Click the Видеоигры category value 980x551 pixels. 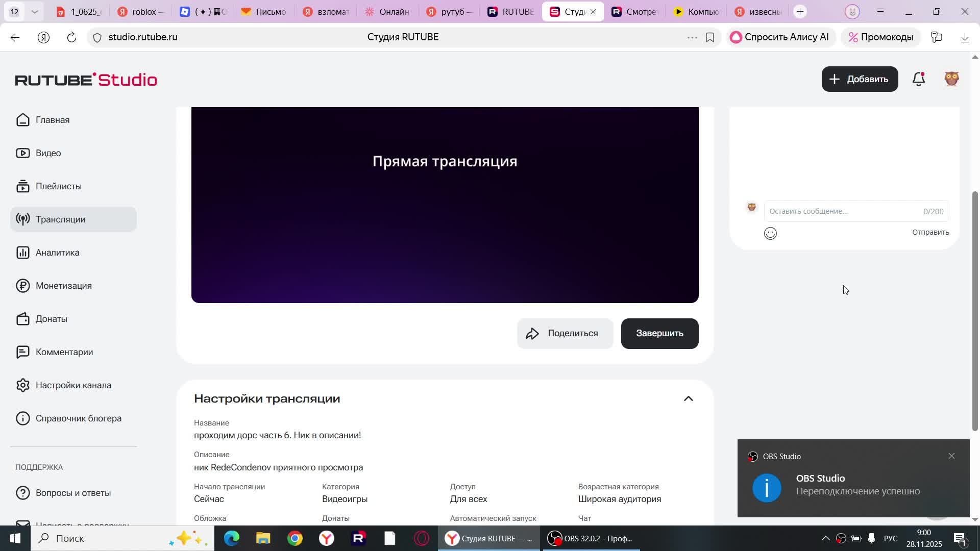[x=345, y=499]
